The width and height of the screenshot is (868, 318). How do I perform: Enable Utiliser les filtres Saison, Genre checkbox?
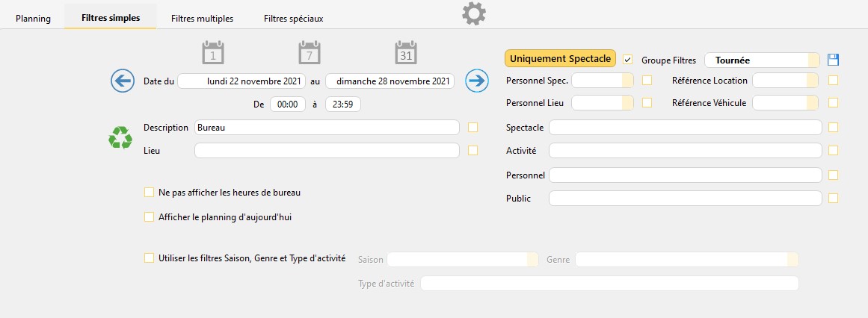(x=149, y=258)
